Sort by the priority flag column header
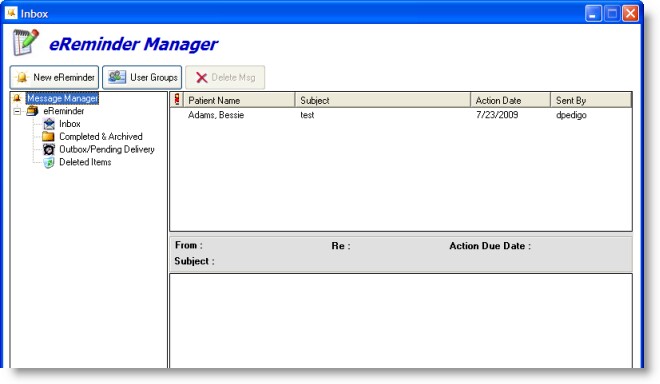 coord(177,100)
